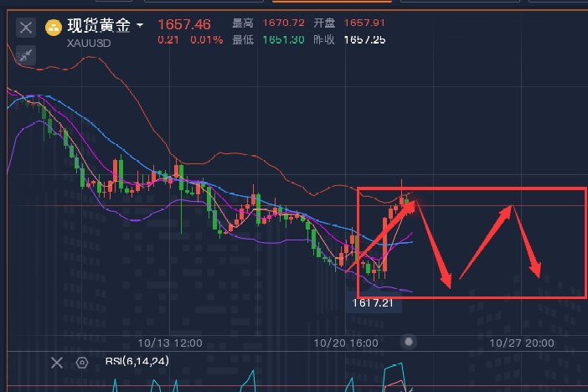The width and height of the screenshot is (588, 392).
Task: Click the current price 1657.46
Action: (184, 24)
